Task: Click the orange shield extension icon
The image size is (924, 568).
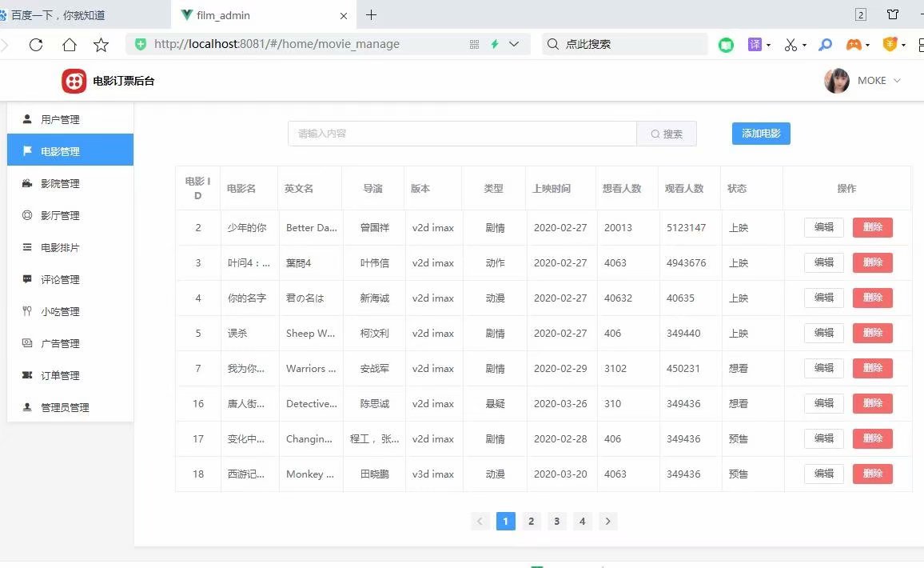Action: [x=890, y=44]
